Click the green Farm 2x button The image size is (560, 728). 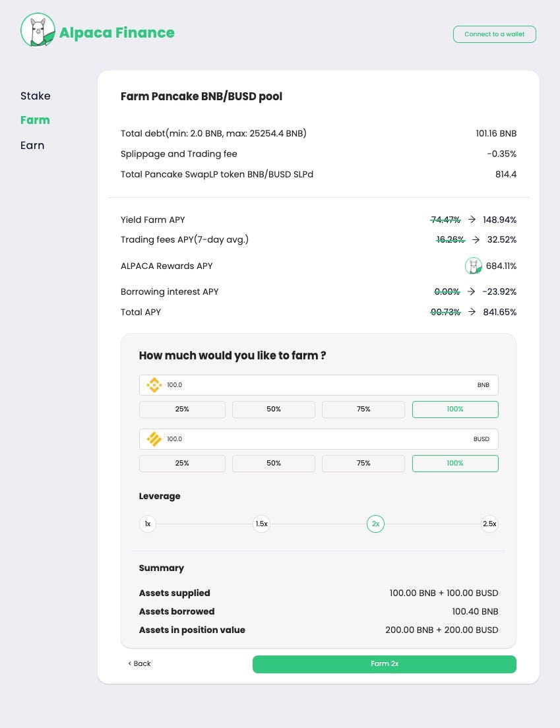[385, 664]
